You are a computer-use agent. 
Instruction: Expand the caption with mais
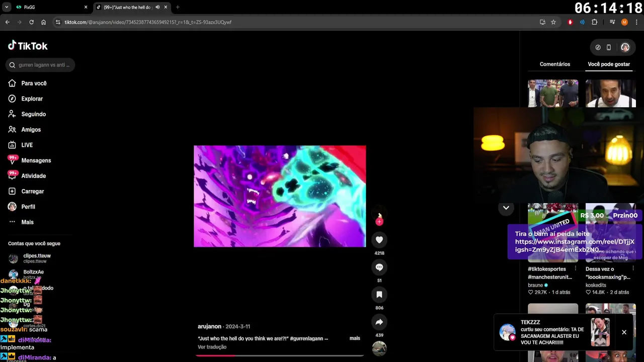click(355, 338)
